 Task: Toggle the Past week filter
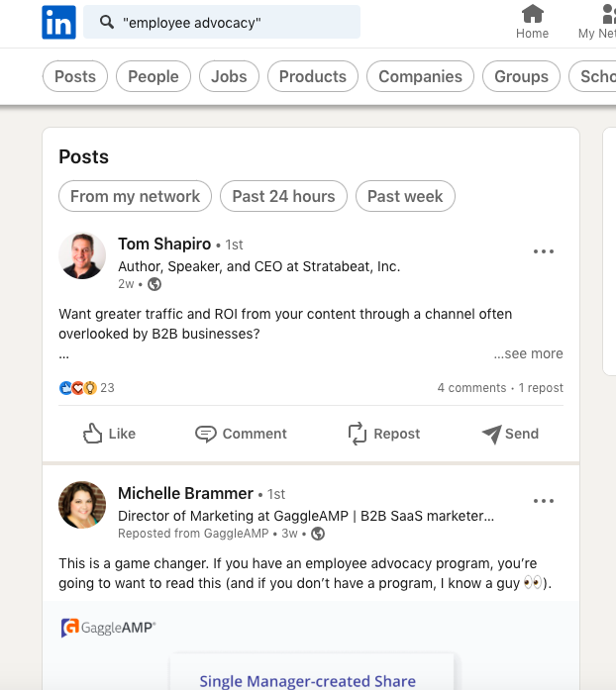(405, 196)
